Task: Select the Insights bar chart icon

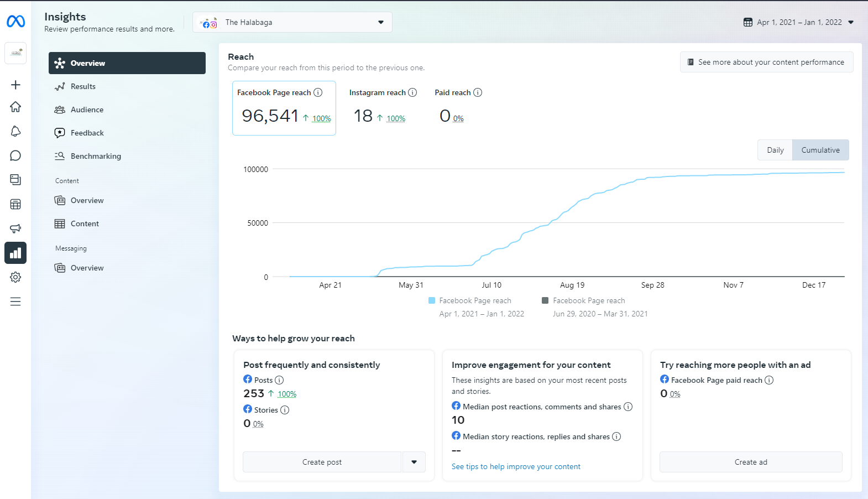Action: [15, 253]
